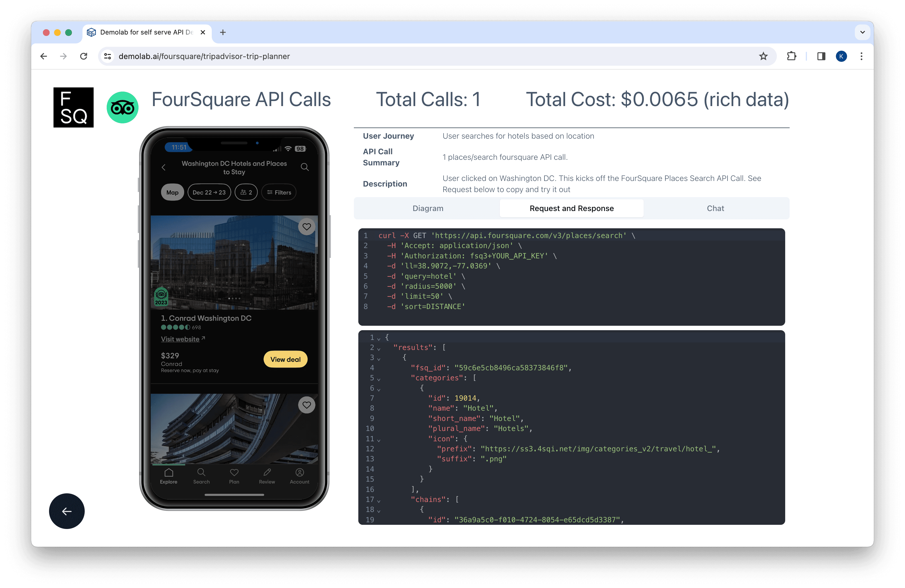Open the Filters pill
The width and height of the screenshot is (905, 588).
[279, 192]
